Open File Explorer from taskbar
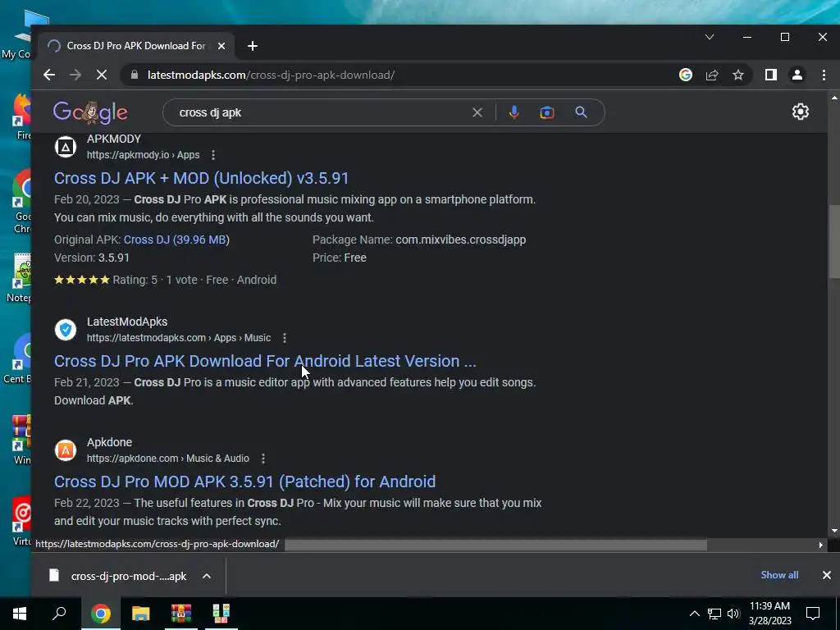This screenshot has height=630, width=840. tap(141, 614)
